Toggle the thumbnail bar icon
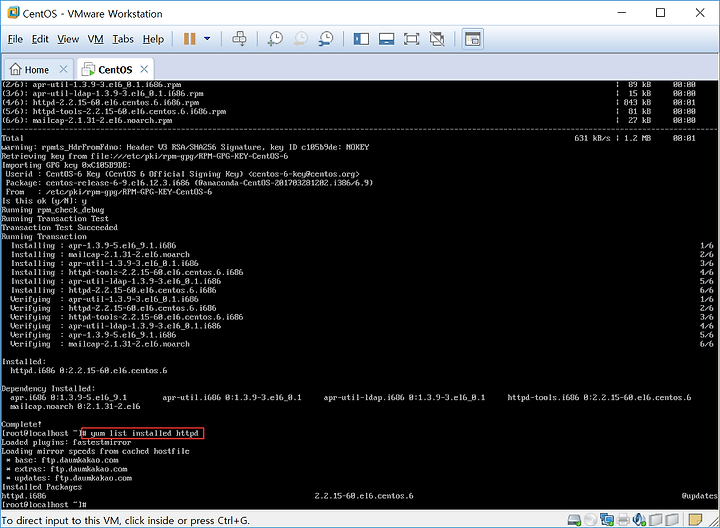The image size is (720, 528). (x=387, y=39)
